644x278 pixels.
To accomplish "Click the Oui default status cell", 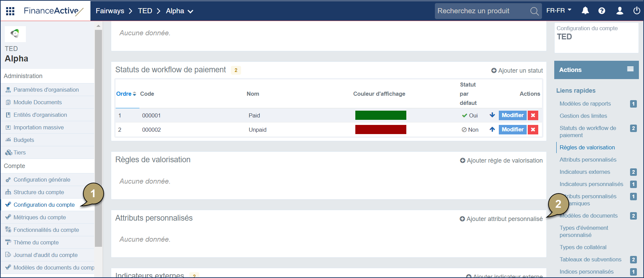I will tap(470, 115).
